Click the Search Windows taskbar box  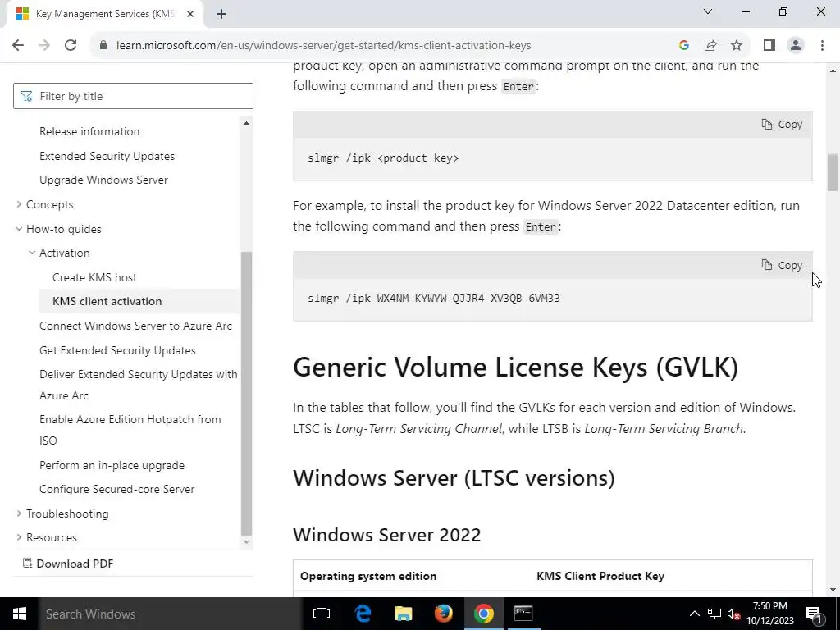(171, 614)
